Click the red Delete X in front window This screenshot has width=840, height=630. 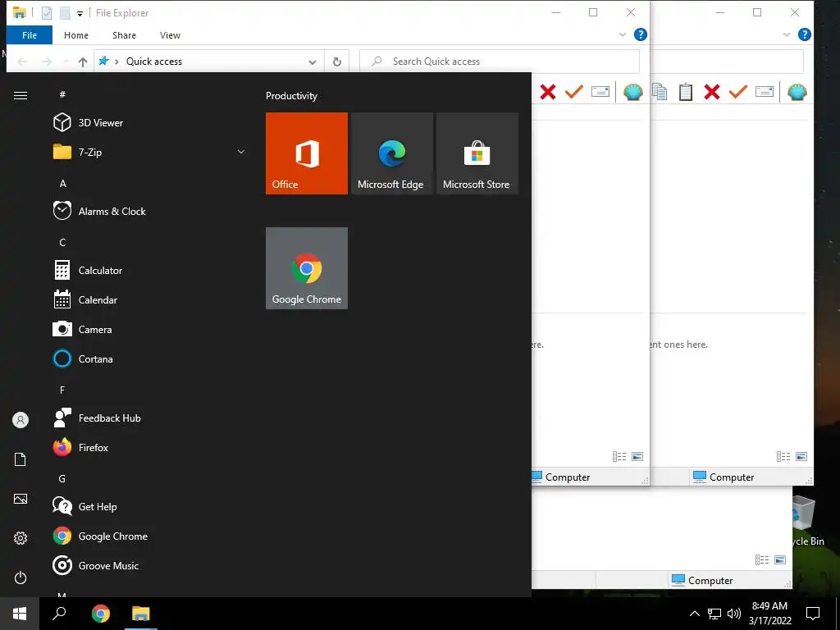point(547,92)
